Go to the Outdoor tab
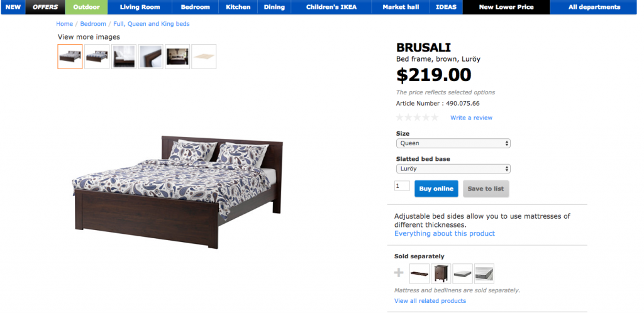 86,7
